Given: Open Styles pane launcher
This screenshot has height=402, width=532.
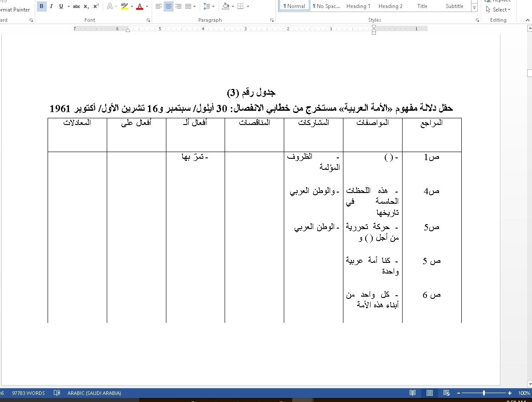Looking at the screenshot, I should [x=477, y=20].
